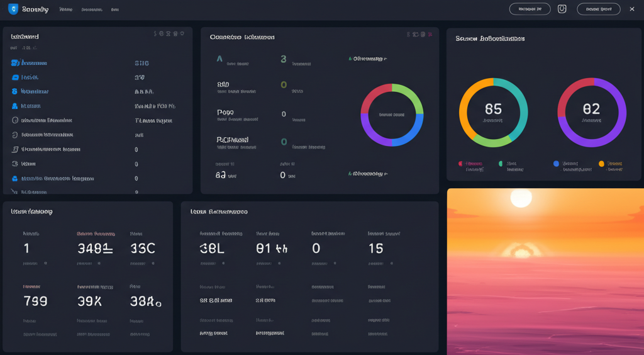
Task: Click the right pill button in top bar
Action: 598,9
